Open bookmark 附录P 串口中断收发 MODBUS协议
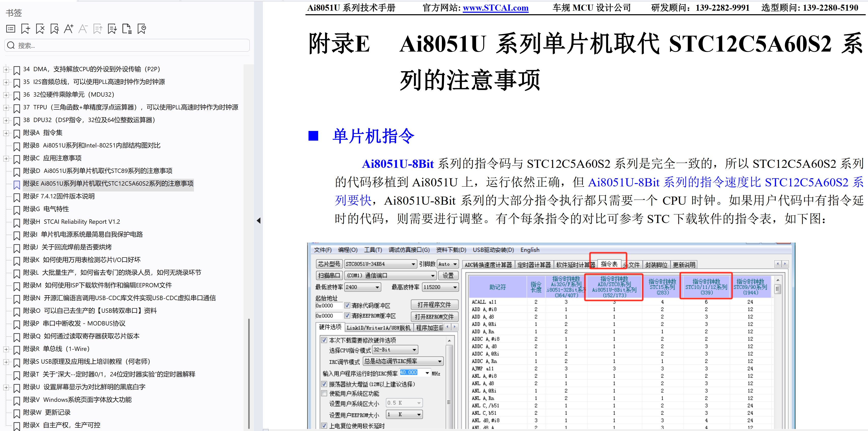This screenshot has width=868, height=431. (74, 323)
